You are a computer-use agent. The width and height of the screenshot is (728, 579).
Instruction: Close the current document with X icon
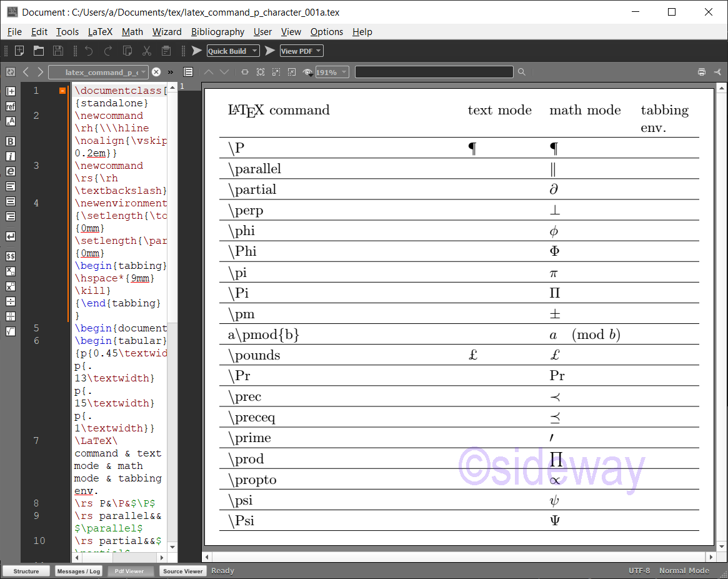(156, 72)
